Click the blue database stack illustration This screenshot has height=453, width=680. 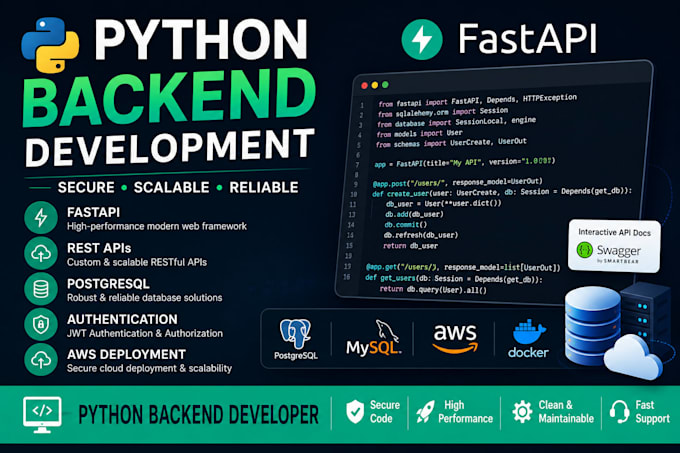pyautogui.click(x=592, y=326)
